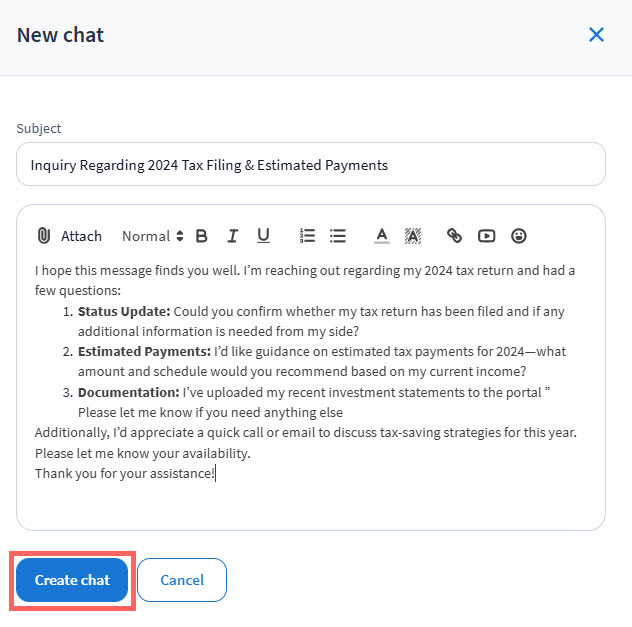This screenshot has height=627, width=632.
Task: Insert a hyperlink
Action: click(x=454, y=236)
